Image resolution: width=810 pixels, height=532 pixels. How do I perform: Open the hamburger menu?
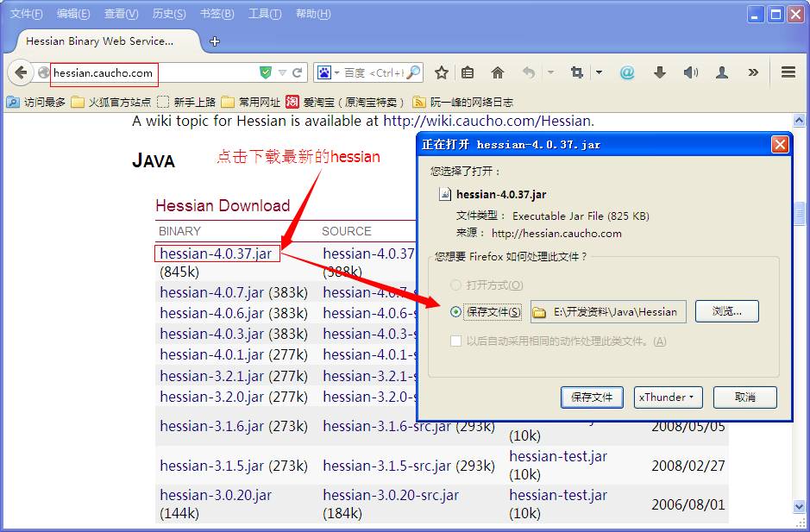coord(788,72)
